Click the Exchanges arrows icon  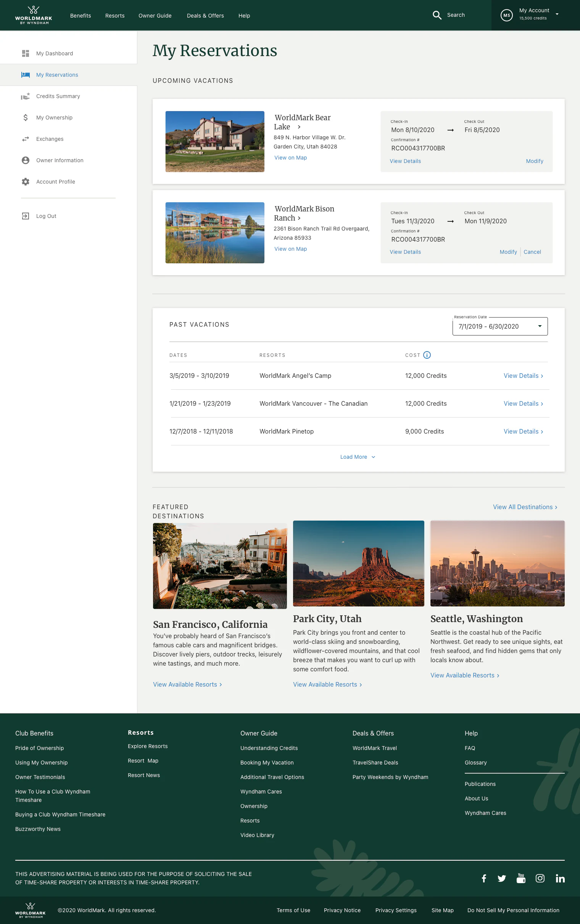tap(26, 139)
